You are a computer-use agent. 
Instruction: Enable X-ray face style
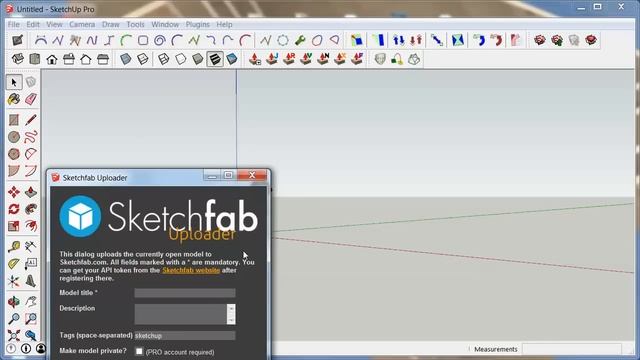[x=126, y=59]
